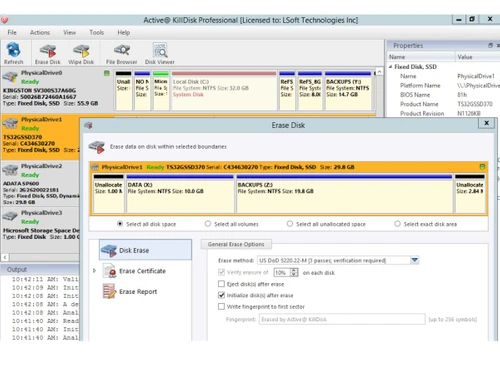This screenshot has height=375, width=500.
Task: Select PhysicalDrive2 ADATA SP600 disk
Action: (40, 184)
